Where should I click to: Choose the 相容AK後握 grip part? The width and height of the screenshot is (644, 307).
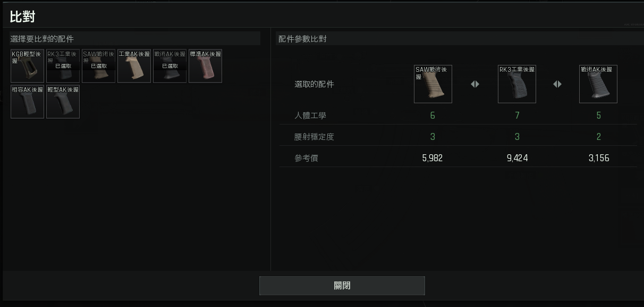[27, 102]
